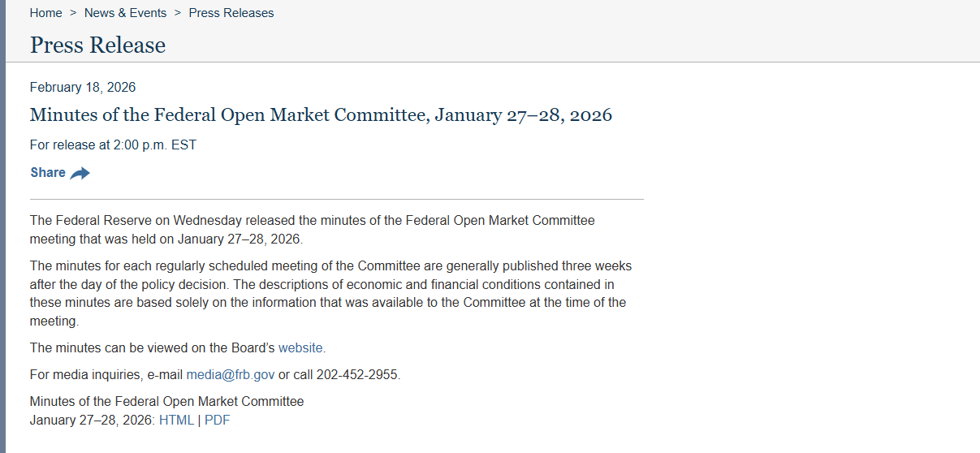Click the 'For release at 2:00 p.m. EST' text

(x=113, y=145)
